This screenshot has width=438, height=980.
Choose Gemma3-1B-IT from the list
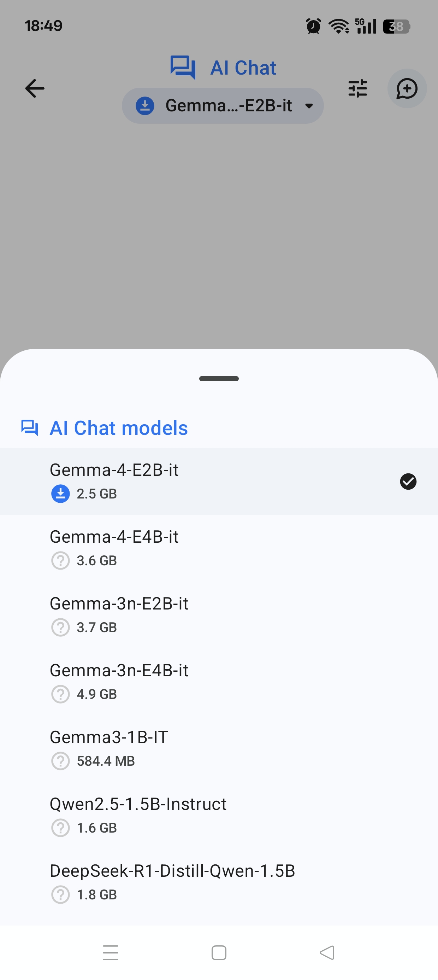coord(219,749)
